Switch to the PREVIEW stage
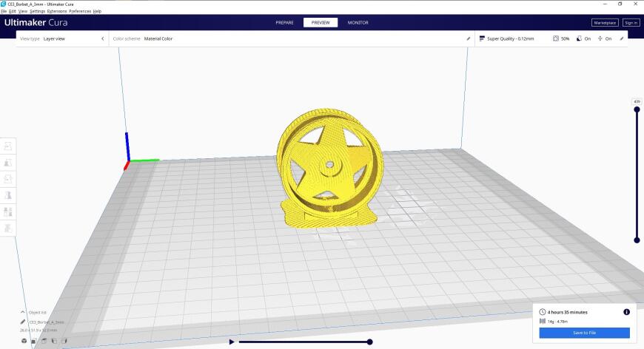The height and width of the screenshot is (349, 644). [321, 23]
